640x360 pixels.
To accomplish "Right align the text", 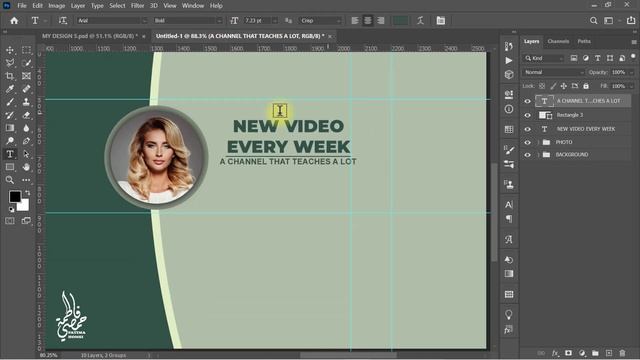I will point(381,20).
